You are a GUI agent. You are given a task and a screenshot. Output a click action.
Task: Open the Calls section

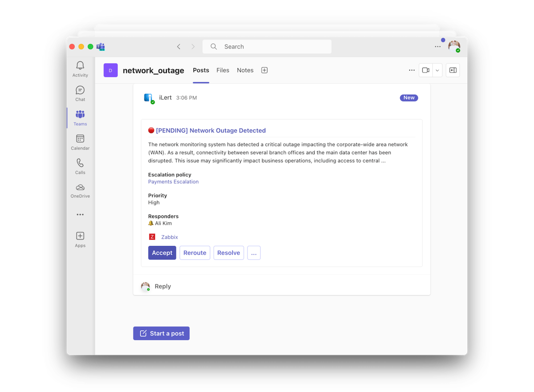80,166
